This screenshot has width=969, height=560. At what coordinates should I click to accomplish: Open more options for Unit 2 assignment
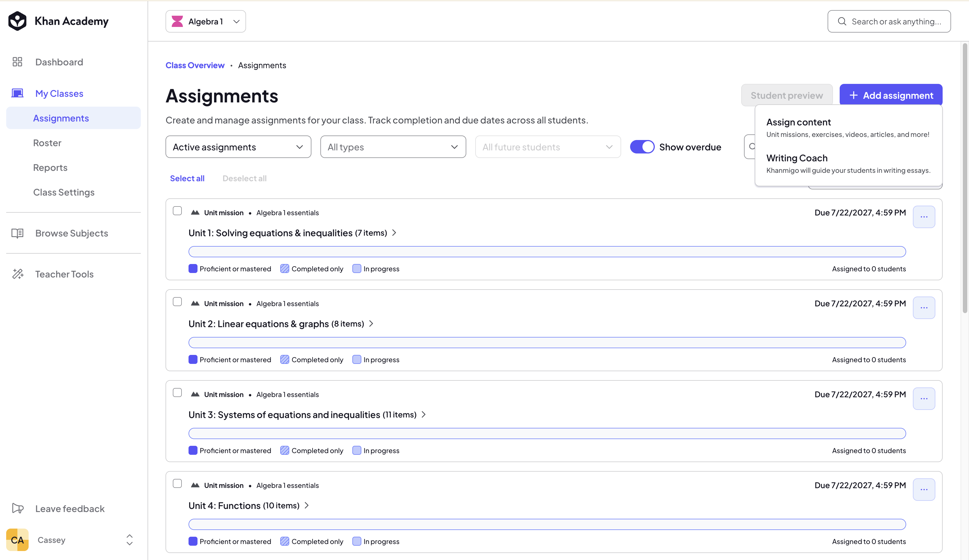[924, 308]
